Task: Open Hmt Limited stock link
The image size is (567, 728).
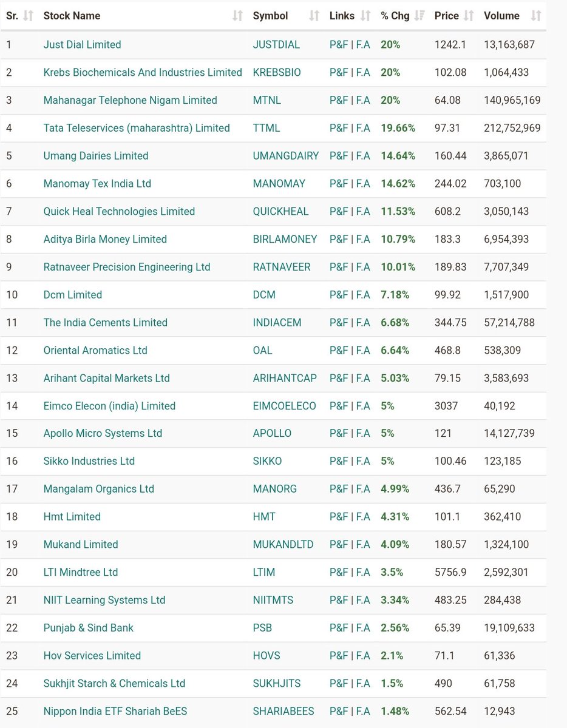Action: [72, 517]
